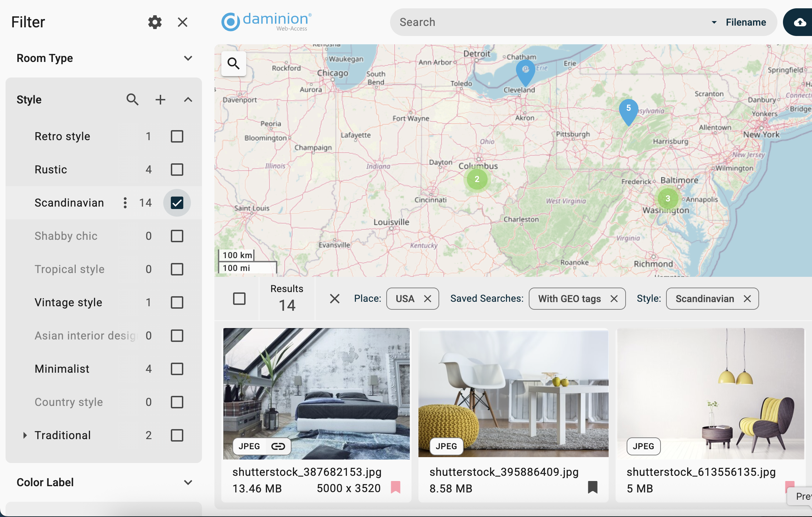Click black bookmark flag on shutterstock_395886409.jpg
812x517 pixels.
(x=592, y=487)
